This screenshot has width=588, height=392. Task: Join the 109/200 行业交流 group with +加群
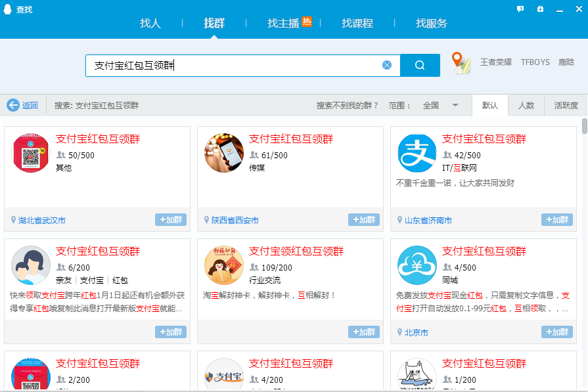364,332
